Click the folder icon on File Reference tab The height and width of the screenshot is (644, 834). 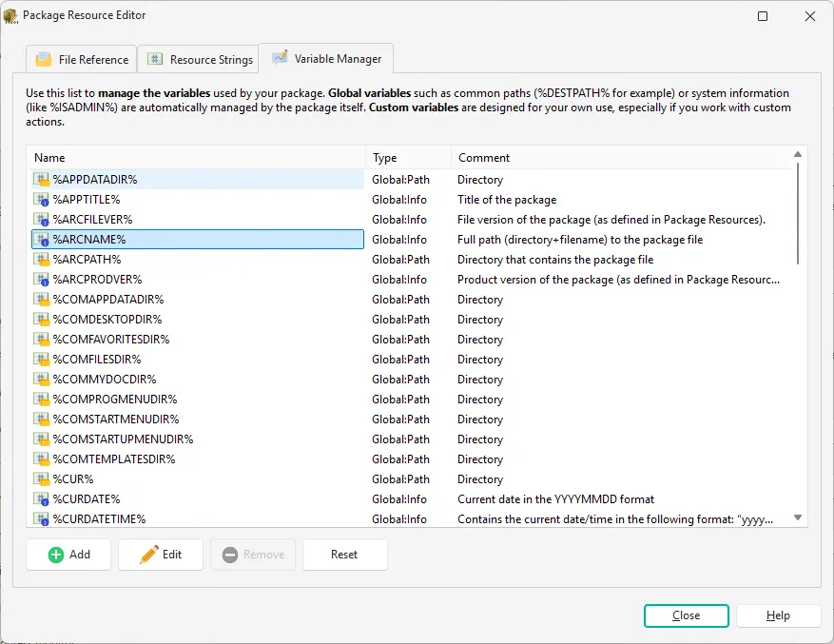click(44, 59)
